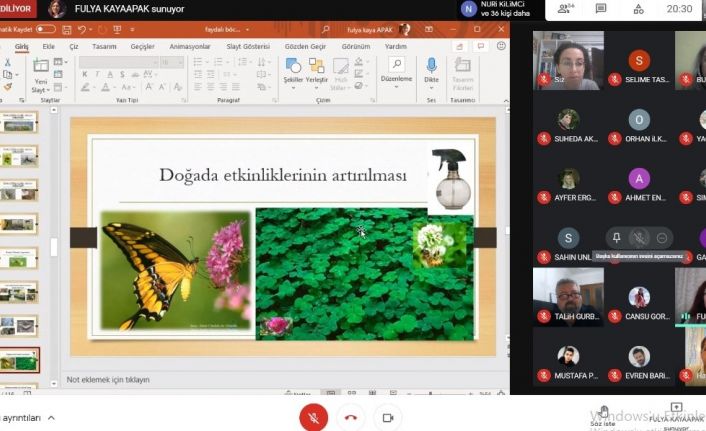Collapse the ribbon with the chevron
Screen dimensions: 706x431
click(506, 100)
